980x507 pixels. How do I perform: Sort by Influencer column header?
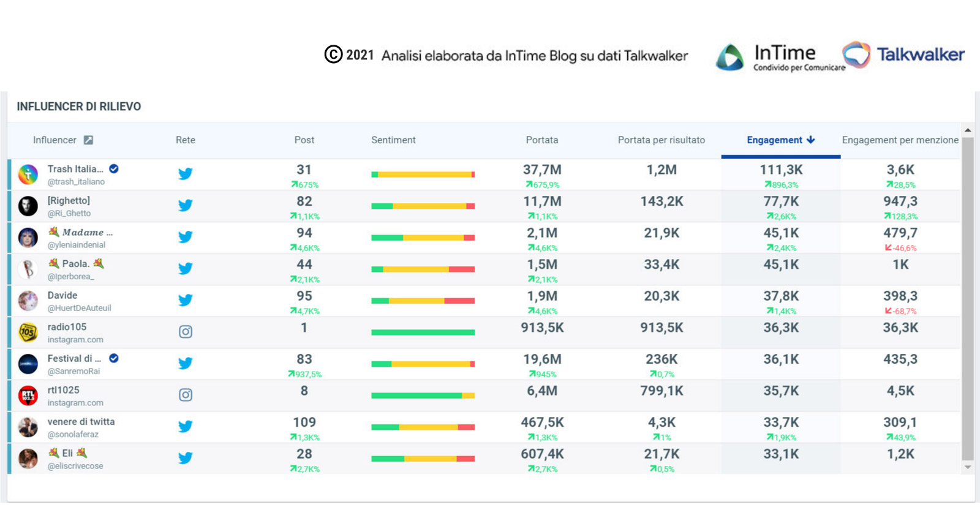click(55, 140)
